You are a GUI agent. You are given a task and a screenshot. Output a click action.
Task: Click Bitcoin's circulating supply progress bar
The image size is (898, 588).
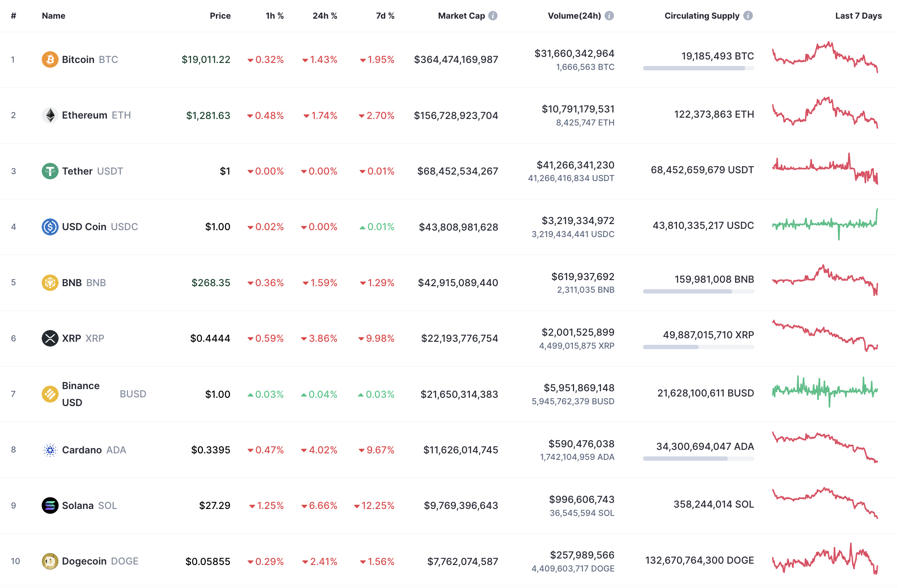pos(698,68)
